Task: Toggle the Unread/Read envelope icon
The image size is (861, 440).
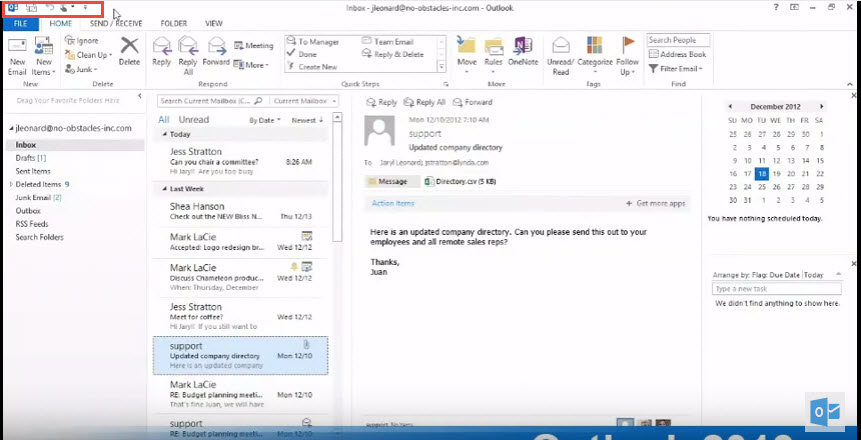Action: click(x=561, y=46)
